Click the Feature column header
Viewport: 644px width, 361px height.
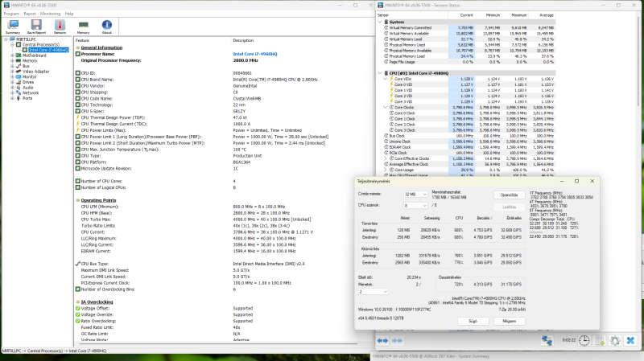pos(82,41)
